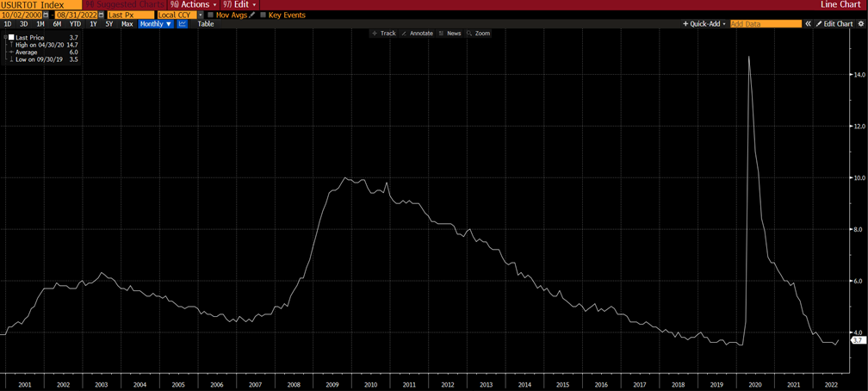Click the 2009 x-axis year label

pos(332,384)
